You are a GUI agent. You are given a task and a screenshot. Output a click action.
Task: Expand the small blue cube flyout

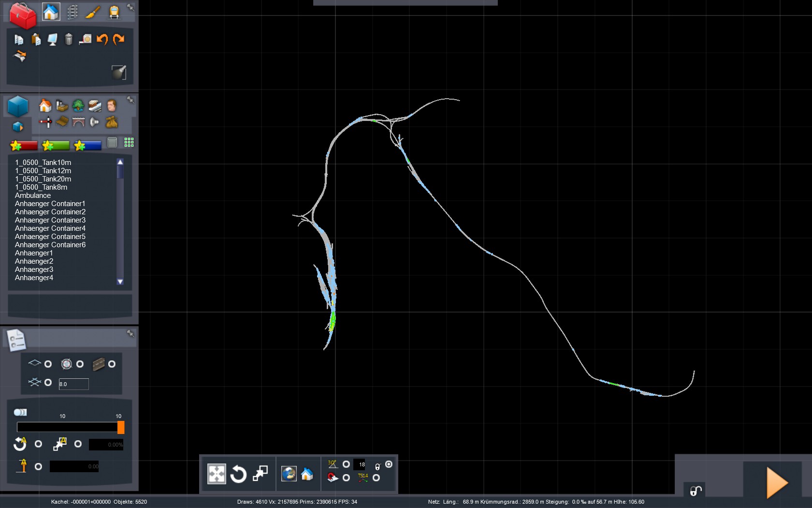click(18, 127)
